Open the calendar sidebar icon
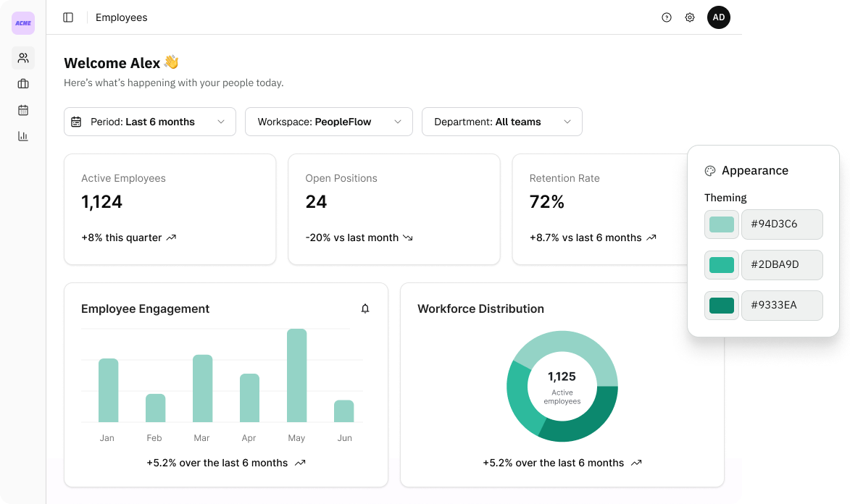Image resolution: width=850 pixels, height=504 pixels. [22, 110]
